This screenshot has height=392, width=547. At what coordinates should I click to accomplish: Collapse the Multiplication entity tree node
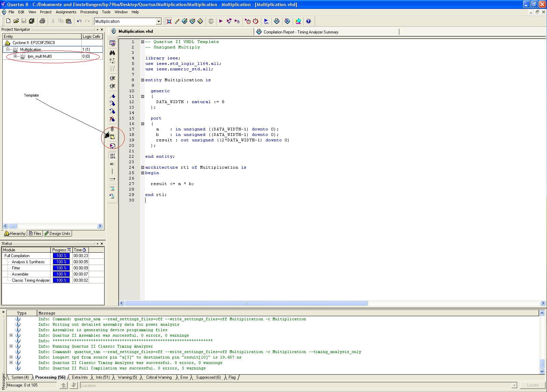point(8,49)
